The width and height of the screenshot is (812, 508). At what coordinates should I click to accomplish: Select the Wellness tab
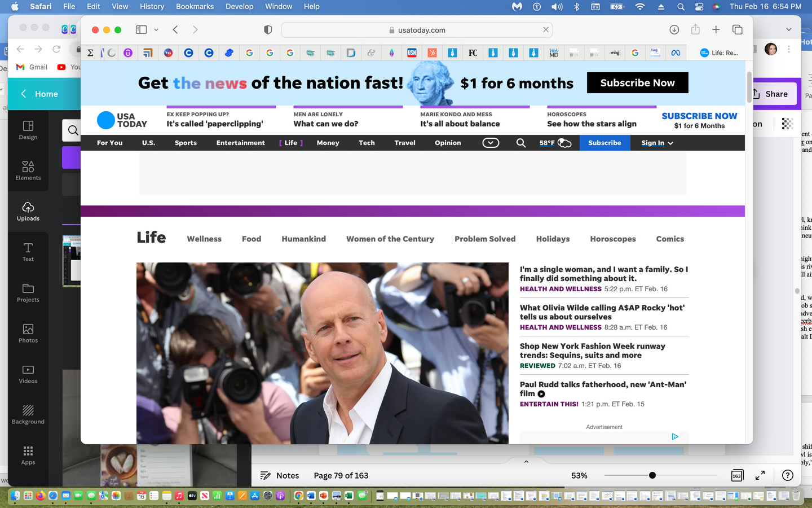204,239
